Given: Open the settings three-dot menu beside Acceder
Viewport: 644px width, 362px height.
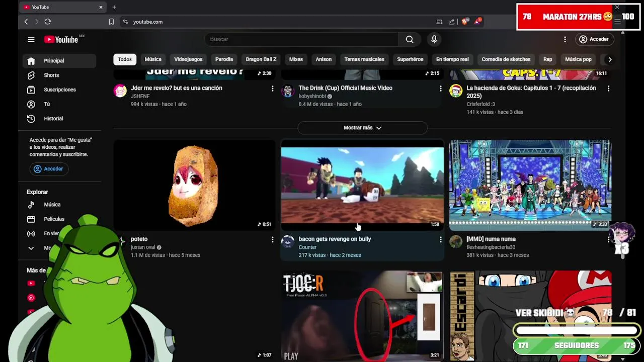Looking at the screenshot, I should tap(565, 39).
